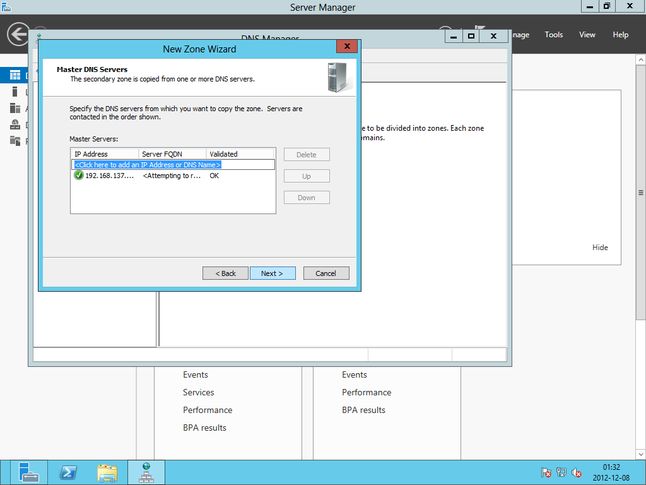Click scroll down arrow in Server Manager
This screenshot has width=646, height=485.
coord(641,454)
